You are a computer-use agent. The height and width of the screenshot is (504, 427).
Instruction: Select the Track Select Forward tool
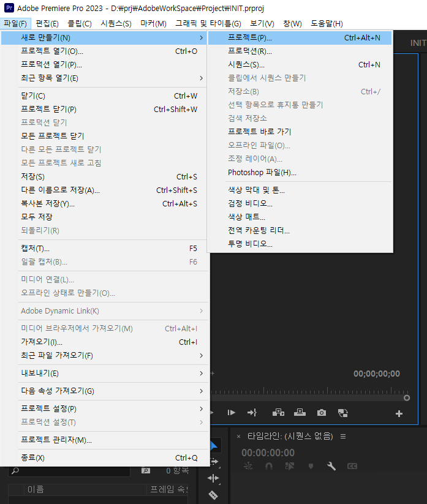click(214, 462)
